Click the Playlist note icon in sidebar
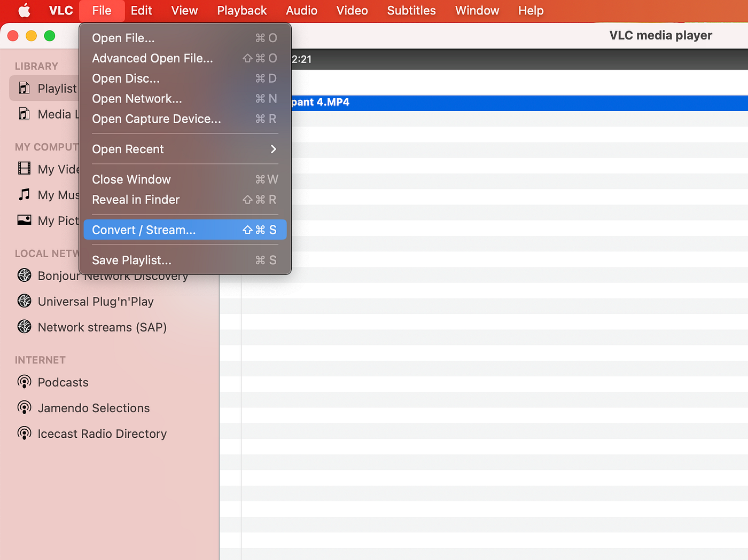Screen dimensions: 748x560 (x=25, y=88)
